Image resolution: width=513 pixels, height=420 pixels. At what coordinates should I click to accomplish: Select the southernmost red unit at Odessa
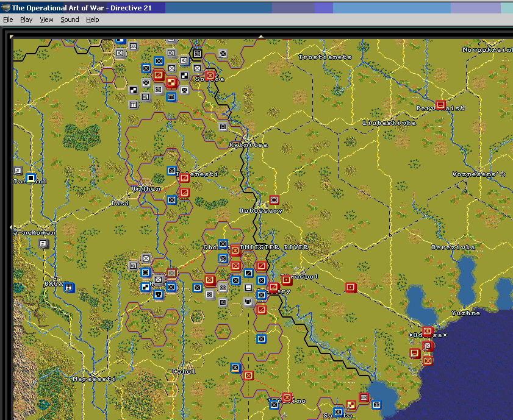point(428,361)
